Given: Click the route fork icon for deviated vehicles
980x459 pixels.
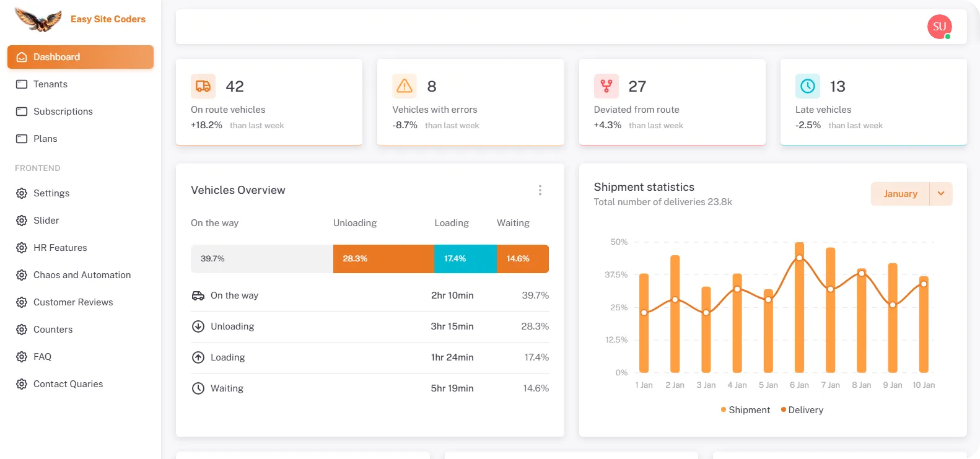Looking at the screenshot, I should point(606,86).
